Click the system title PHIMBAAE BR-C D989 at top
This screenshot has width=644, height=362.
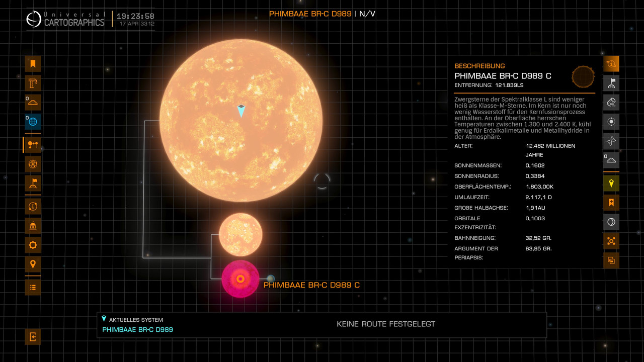pos(310,14)
